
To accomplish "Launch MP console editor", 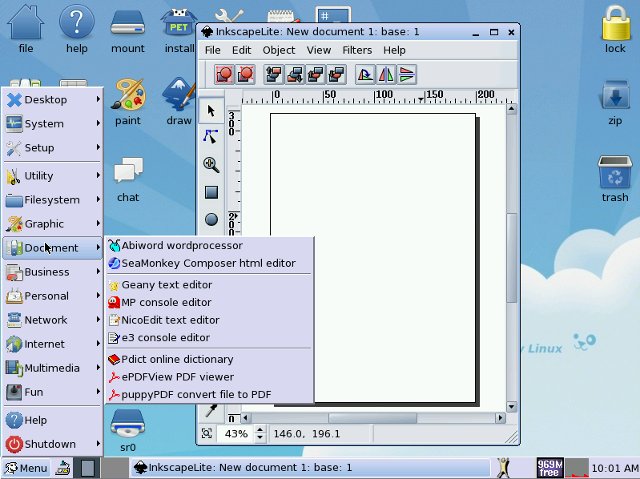I will 209,302.
